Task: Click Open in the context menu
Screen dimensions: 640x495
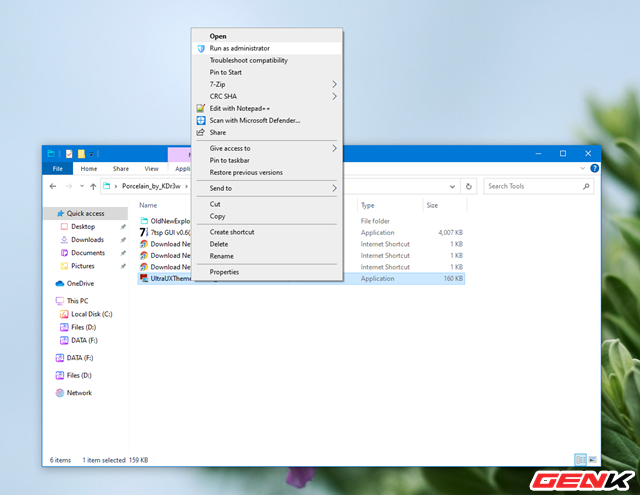Action: tap(267, 36)
